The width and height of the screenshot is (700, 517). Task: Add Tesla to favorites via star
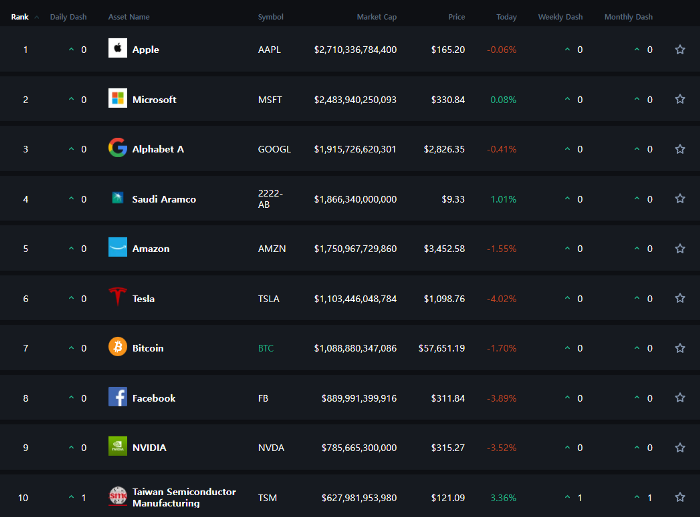(680, 298)
